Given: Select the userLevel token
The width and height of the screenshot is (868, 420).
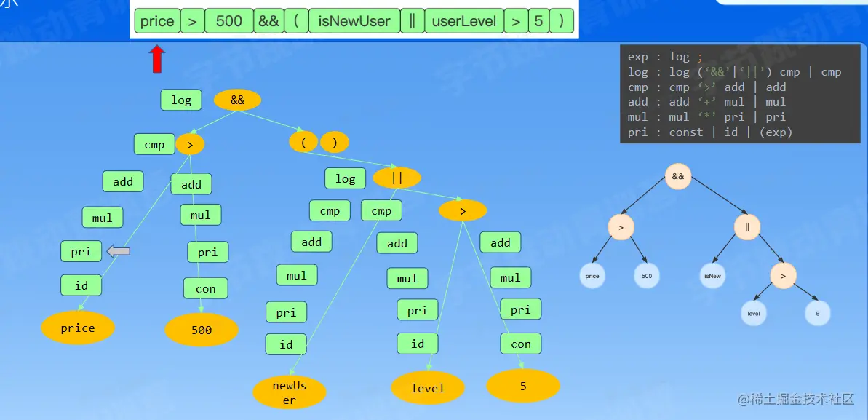Looking at the screenshot, I should 464,22.
